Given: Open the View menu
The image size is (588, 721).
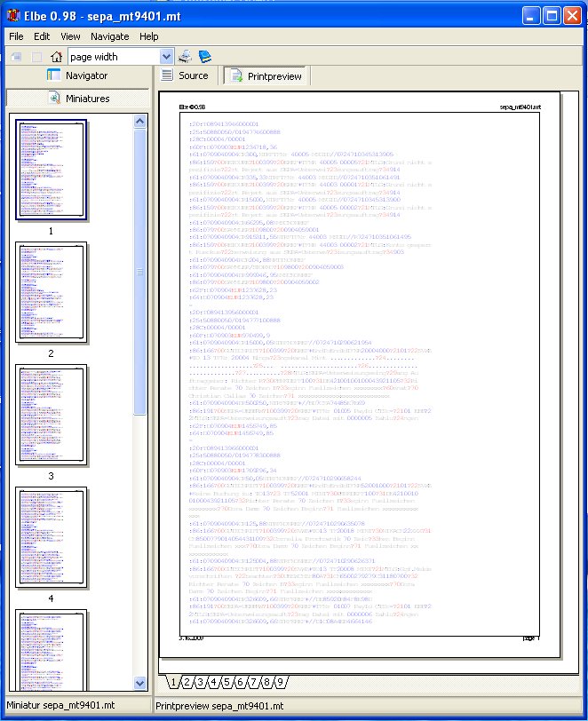Looking at the screenshot, I should click(x=70, y=36).
